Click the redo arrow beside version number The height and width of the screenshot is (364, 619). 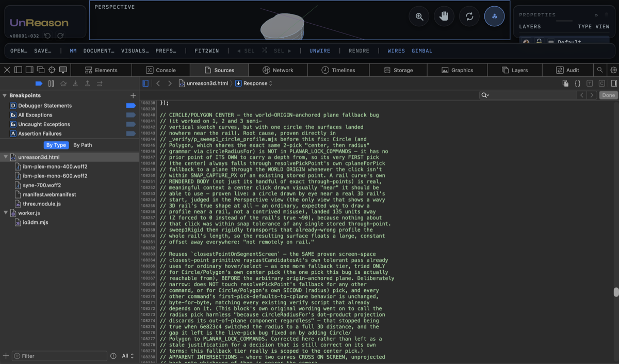60,36
